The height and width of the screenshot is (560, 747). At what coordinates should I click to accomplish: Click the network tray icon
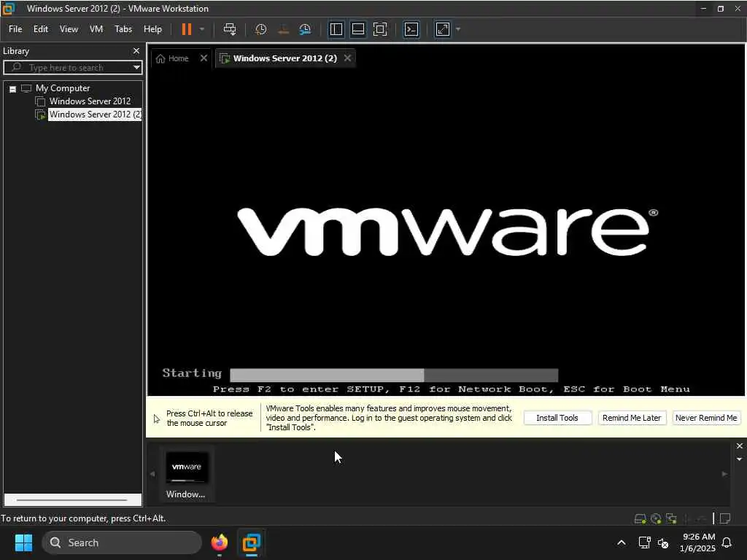pyautogui.click(x=644, y=542)
